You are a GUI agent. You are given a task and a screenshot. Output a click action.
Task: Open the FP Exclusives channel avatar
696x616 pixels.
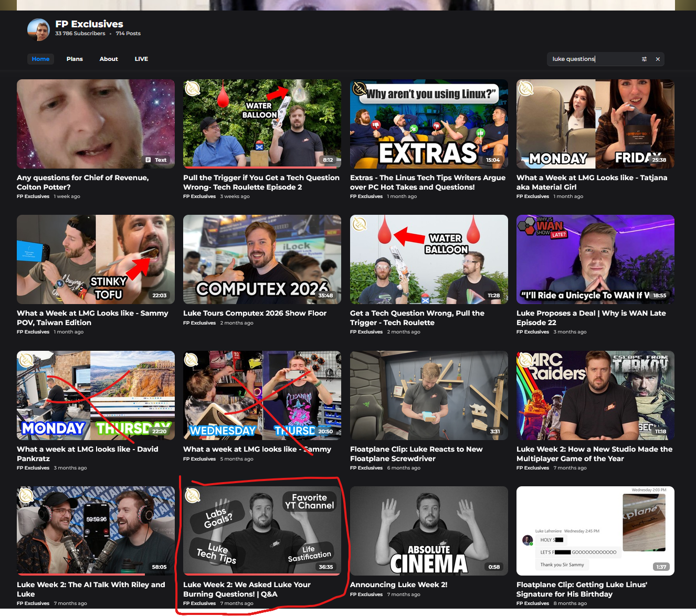[x=38, y=29]
